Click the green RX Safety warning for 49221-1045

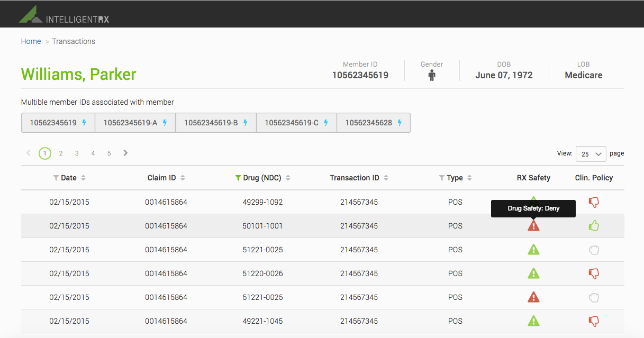(533, 321)
